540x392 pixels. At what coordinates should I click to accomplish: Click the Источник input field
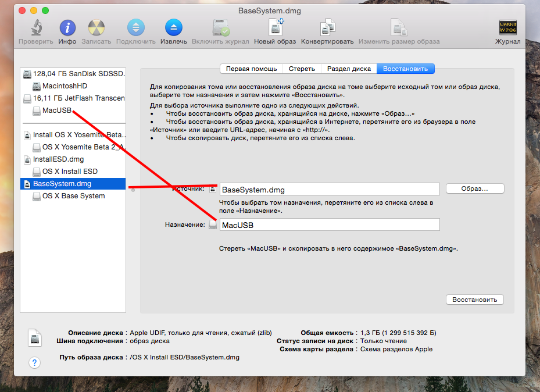click(x=330, y=190)
